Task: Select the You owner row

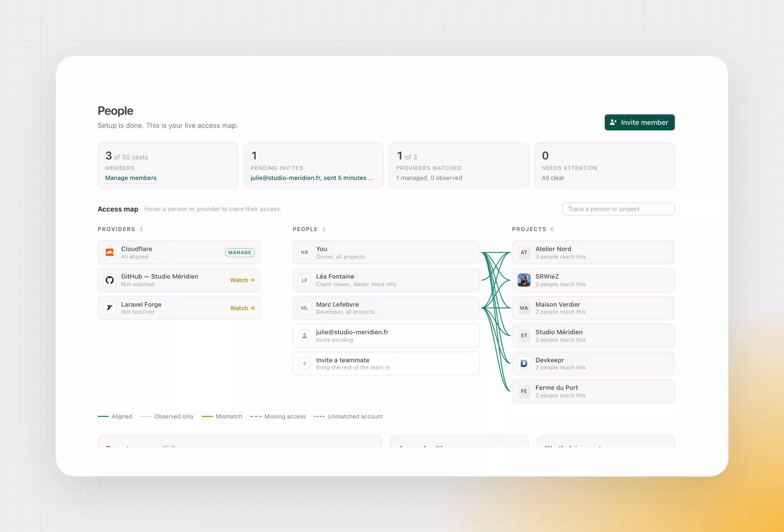Action: pyautogui.click(x=386, y=252)
